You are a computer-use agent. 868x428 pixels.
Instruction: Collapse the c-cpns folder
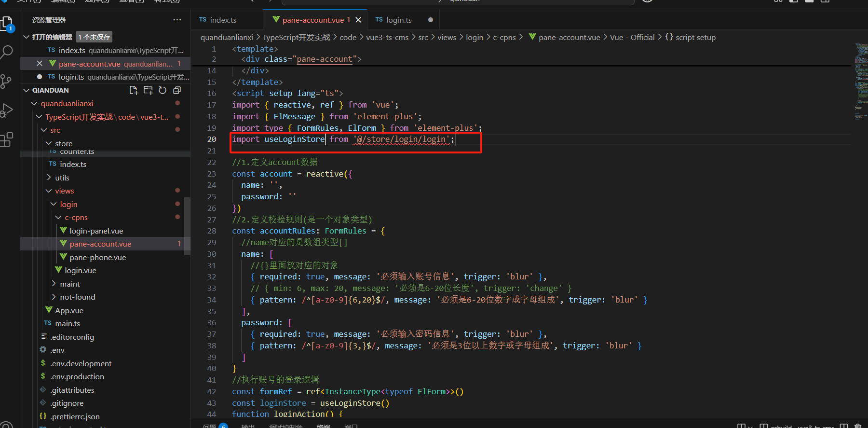tap(58, 218)
